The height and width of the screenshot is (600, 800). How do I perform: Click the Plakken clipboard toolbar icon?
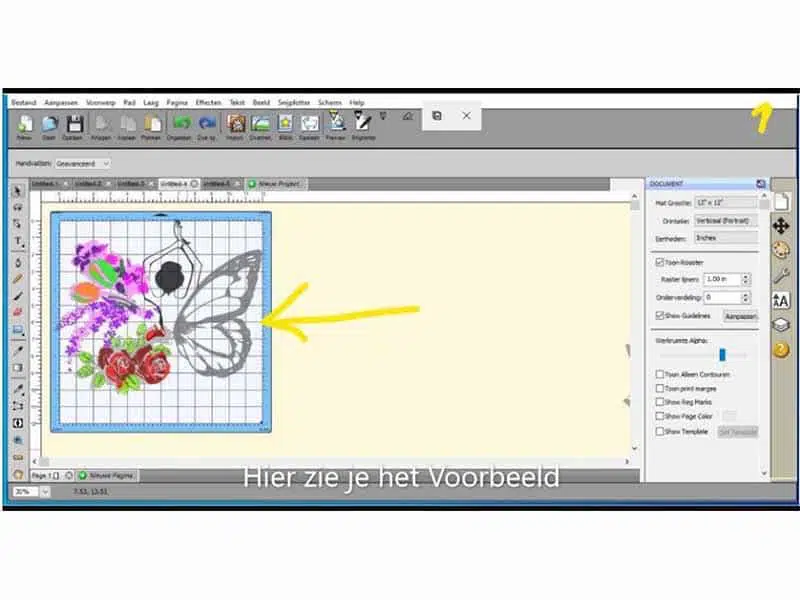pyautogui.click(x=152, y=124)
